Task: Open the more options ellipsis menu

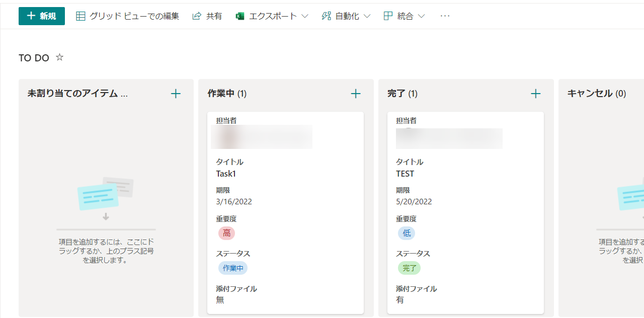Action: pos(445,16)
